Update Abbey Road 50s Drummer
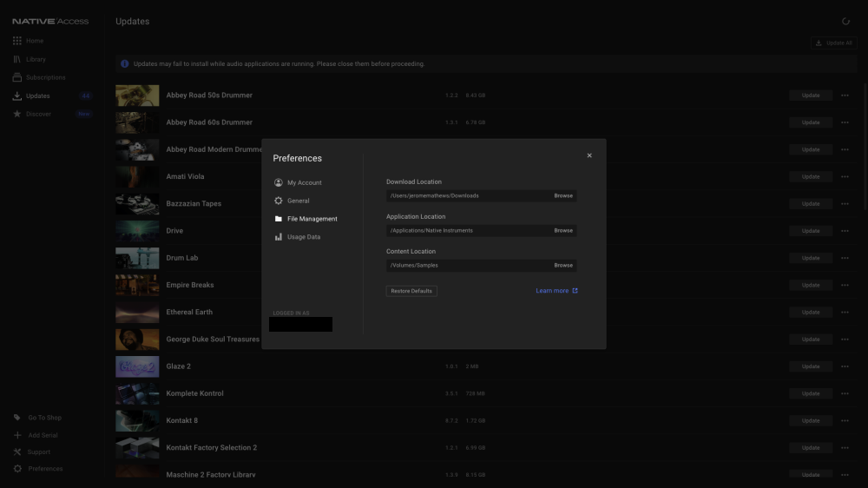The image size is (868, 488). point(811,96)
